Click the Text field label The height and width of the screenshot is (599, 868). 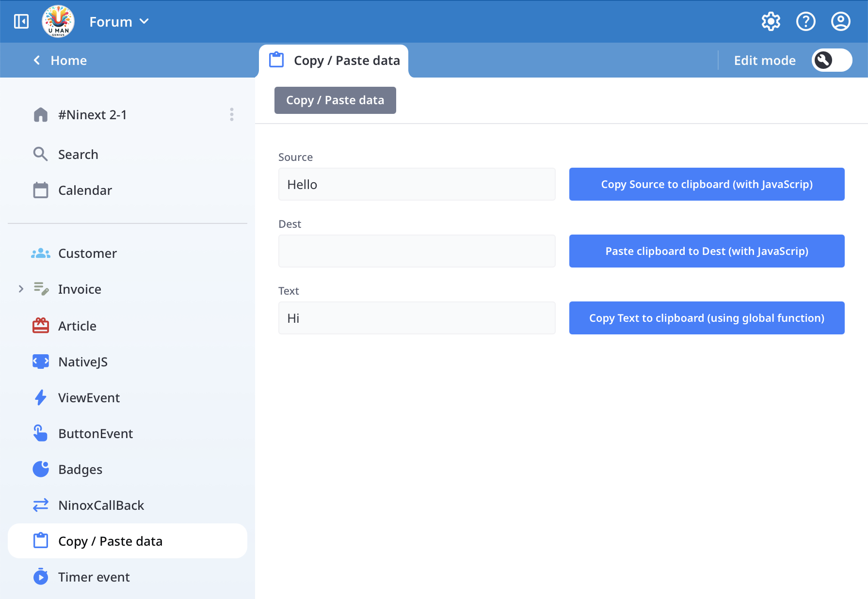(x=289, y=291)
